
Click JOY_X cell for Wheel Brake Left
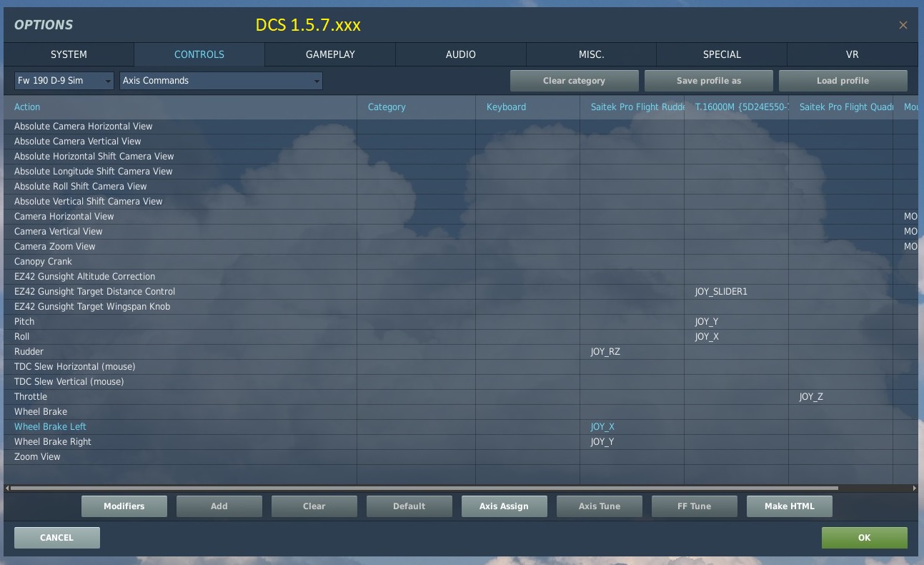(x=632, y=427)
